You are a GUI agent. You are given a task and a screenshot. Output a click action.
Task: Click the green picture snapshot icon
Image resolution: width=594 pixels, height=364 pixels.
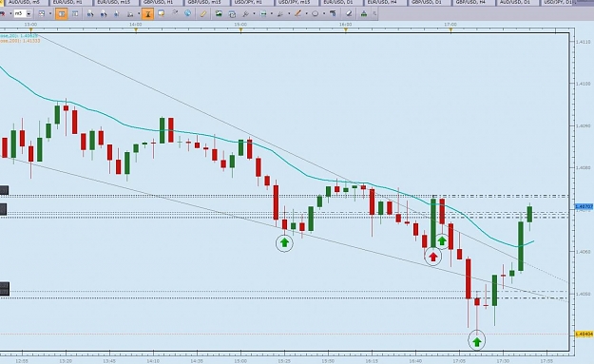219,13
